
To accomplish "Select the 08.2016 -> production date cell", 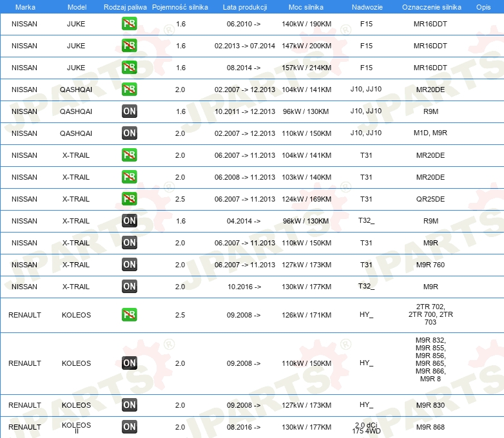I will (x=244, y=427).
